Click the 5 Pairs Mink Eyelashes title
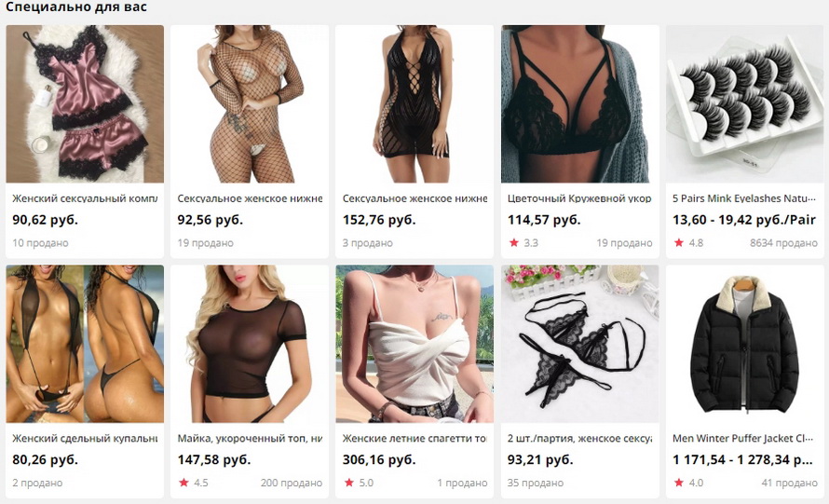The image size is (829, 504). (744, 198)
